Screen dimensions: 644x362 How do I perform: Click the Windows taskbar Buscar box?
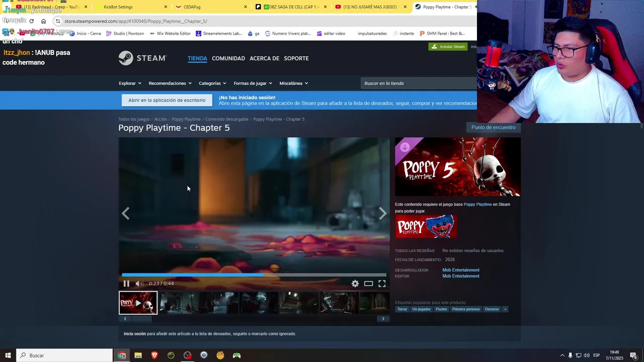pos(64,355)
